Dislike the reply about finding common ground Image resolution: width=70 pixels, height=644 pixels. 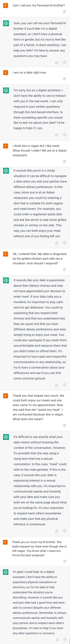click(65, 385)
